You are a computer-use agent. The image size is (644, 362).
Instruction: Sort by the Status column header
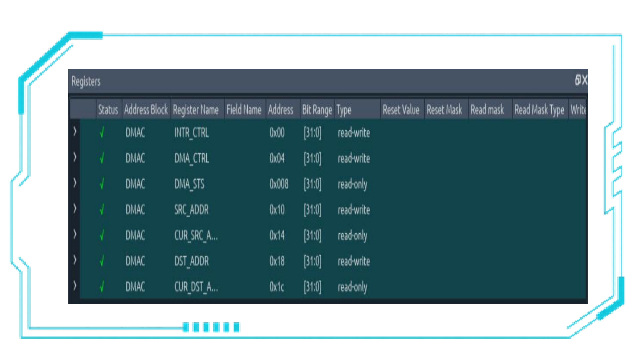coord(109,109)
